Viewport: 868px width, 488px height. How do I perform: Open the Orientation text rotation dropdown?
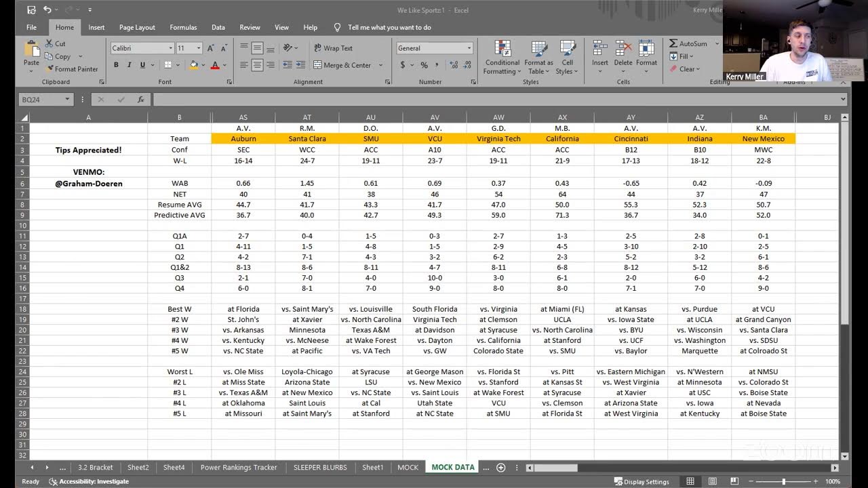(x=290, y=48)
